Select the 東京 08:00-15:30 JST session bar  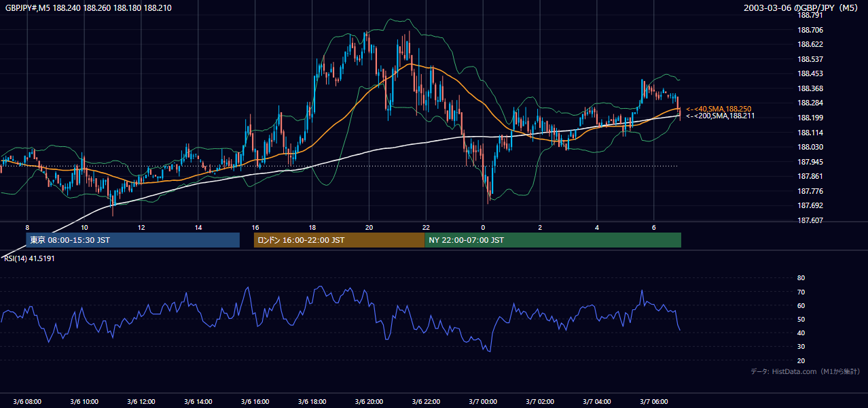132,240
